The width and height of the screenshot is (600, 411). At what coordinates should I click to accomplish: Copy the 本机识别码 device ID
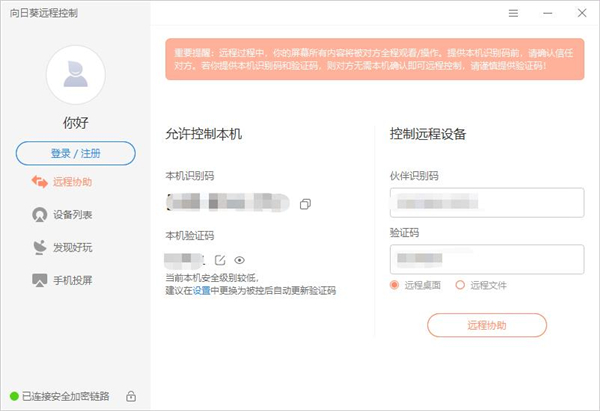point(305,203)
